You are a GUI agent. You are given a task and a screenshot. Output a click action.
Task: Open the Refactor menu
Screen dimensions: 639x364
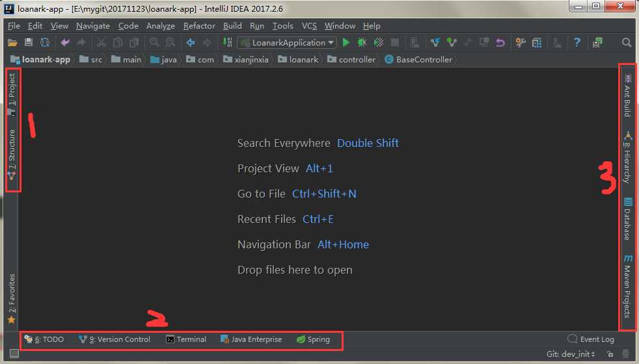[199, 25]
